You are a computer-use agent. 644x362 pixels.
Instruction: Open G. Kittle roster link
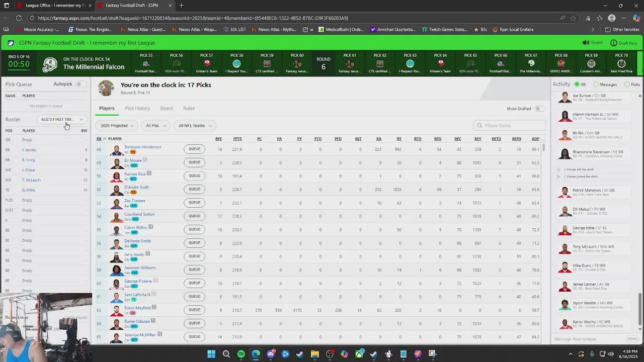(28, 190)
